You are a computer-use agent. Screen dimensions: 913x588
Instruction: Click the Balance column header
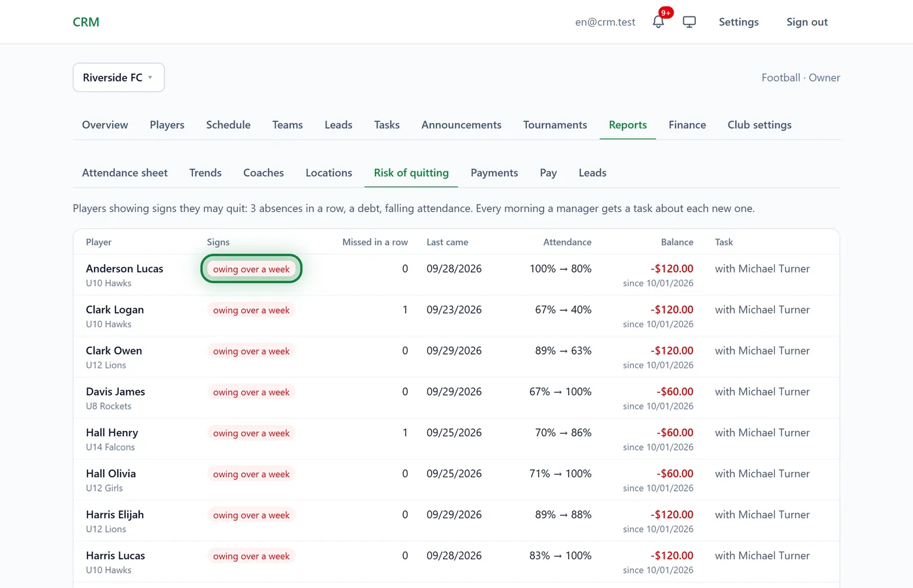(x=677, y=242)
